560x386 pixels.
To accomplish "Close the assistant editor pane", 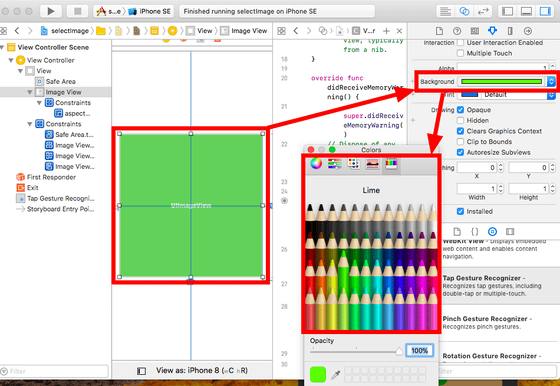I will (x=399, y=31).
